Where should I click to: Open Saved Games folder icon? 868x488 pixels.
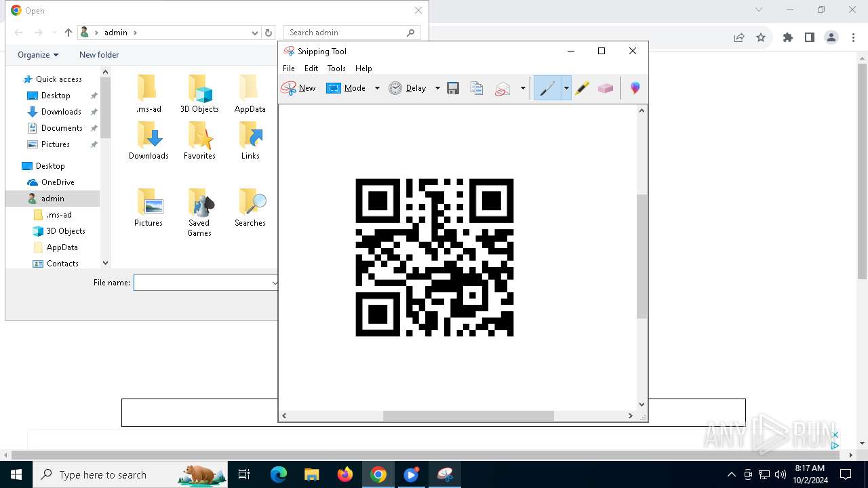pos(199,212)
